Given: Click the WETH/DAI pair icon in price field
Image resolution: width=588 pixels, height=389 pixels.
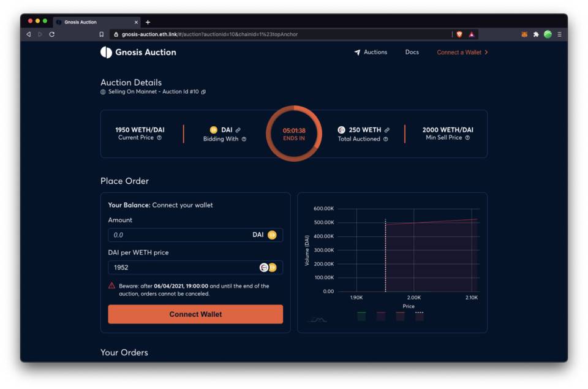Looking at the screenshot, I should (268, 268).
